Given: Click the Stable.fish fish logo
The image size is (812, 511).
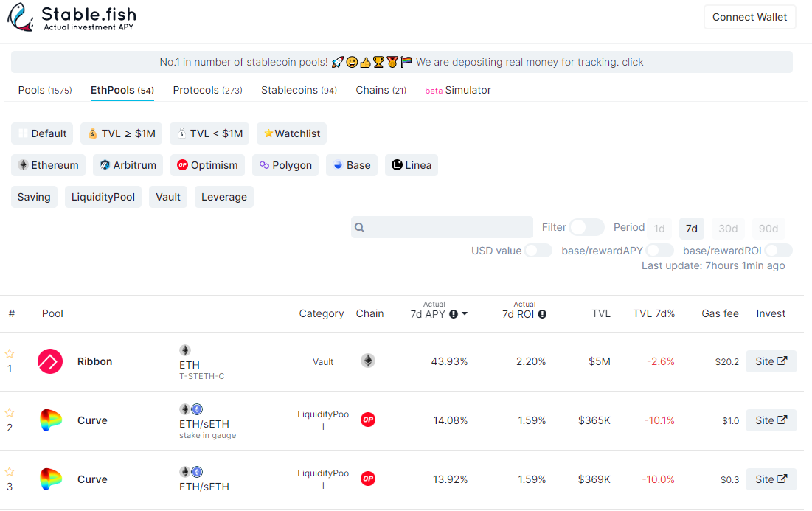Looking at the screenshot, I should point(21,16).
